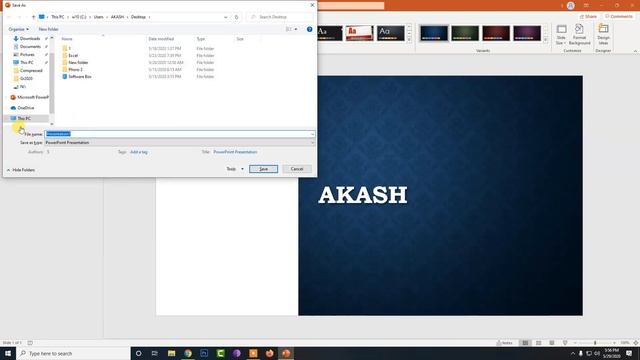Switch to Normal view in status bar
Viewport: 640px width, 360px height.
525,343
